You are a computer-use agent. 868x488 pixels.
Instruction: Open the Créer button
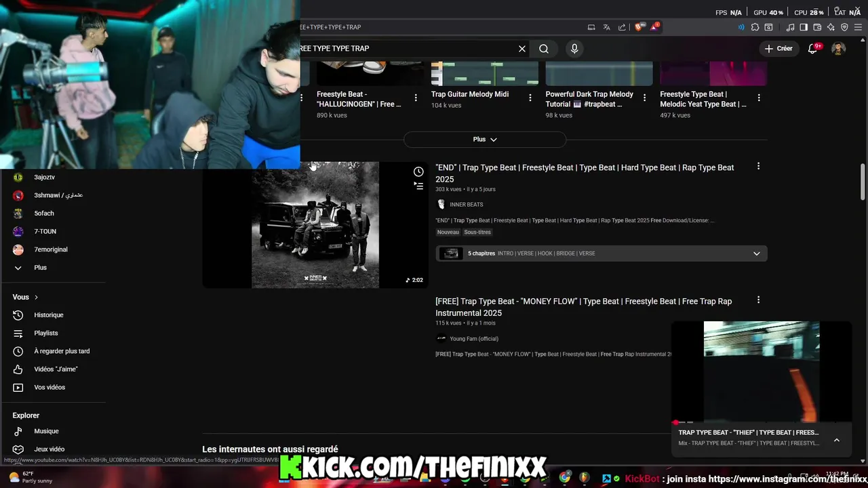pyautogui.click(x=778, y=49)
